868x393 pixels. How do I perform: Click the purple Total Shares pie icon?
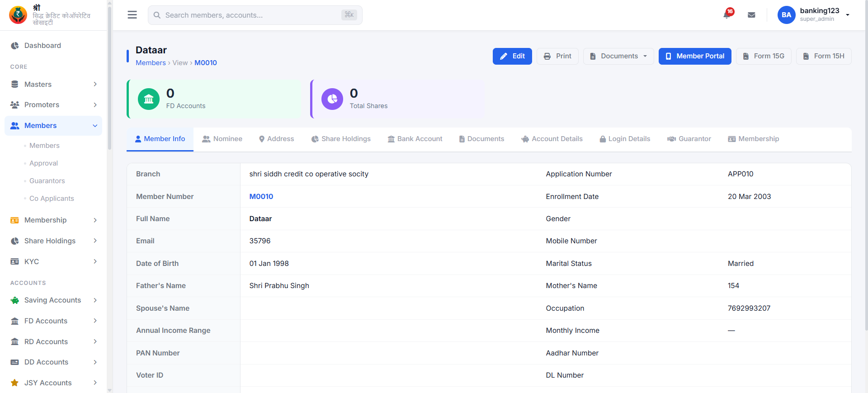332,99
